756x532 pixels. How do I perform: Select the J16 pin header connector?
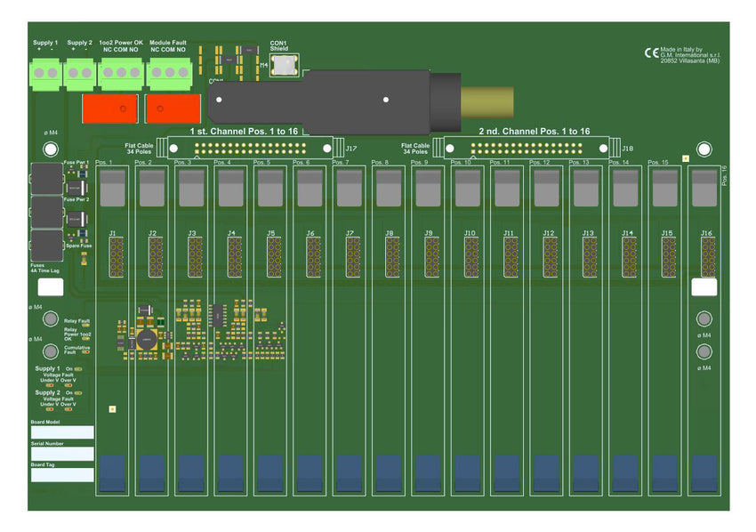[x=708, y=257]
